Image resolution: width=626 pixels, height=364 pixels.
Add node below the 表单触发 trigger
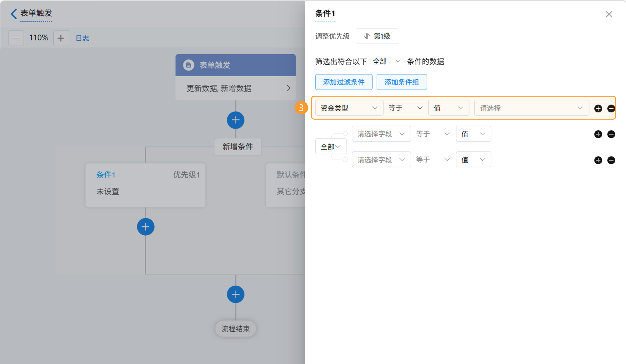[235, 120]
